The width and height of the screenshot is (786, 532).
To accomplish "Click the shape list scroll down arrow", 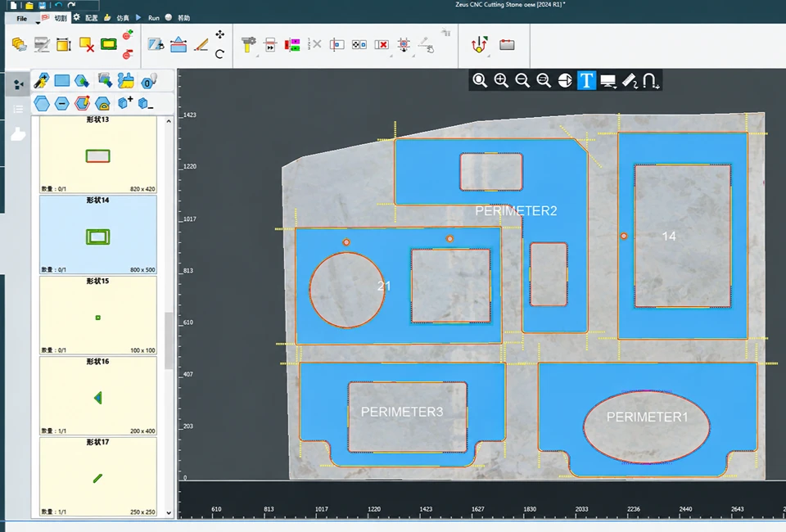I will pyautogui.click(x=169, y=512).
